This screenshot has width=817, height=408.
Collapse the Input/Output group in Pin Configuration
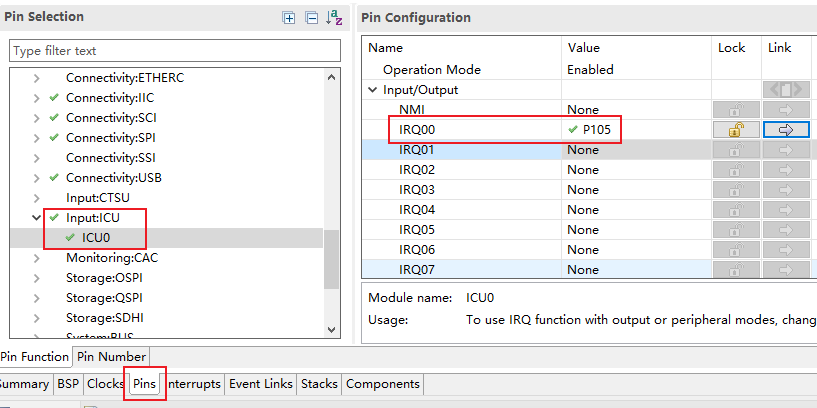374,90
